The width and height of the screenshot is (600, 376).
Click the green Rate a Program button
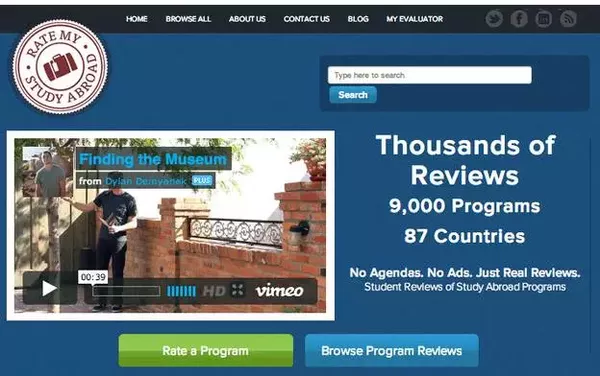click(206, 350)
